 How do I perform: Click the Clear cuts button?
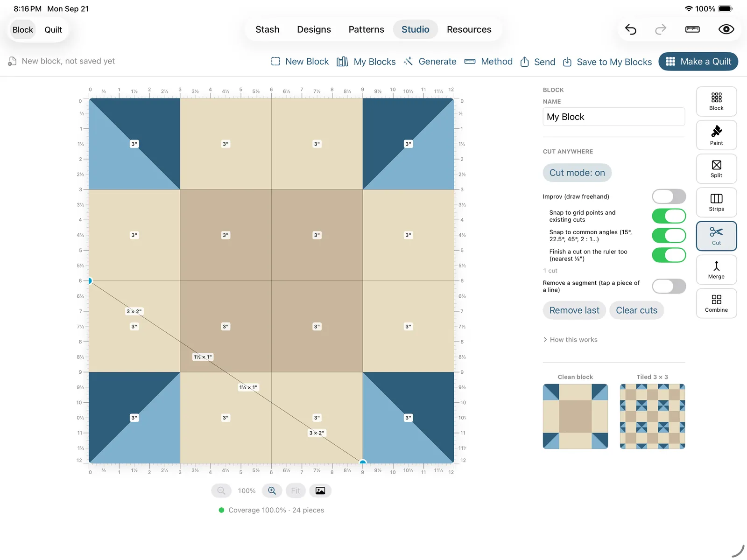click(636, 310)
